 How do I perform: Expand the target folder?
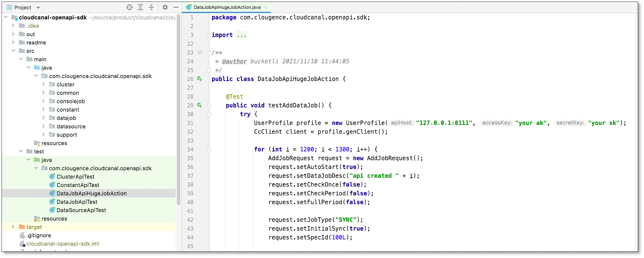click(x=13, y=227)
